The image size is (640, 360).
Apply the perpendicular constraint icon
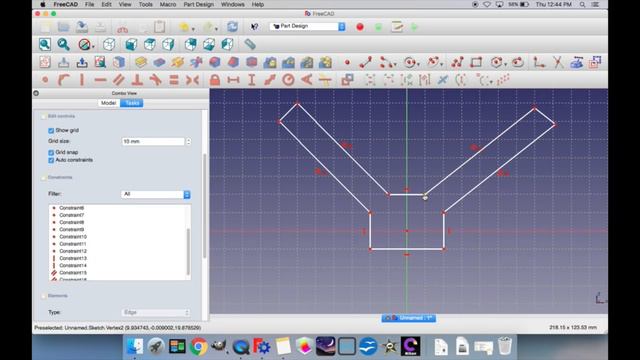click(137, 80)
